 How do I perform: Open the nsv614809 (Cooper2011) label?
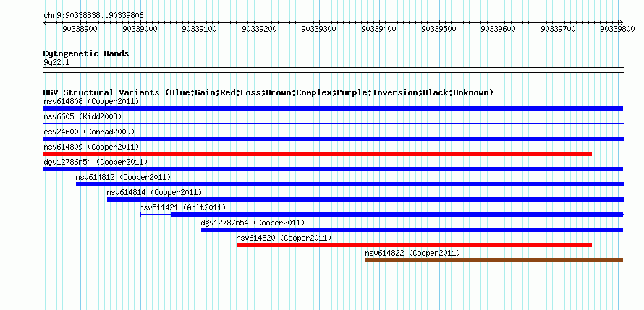pos(91,147)
